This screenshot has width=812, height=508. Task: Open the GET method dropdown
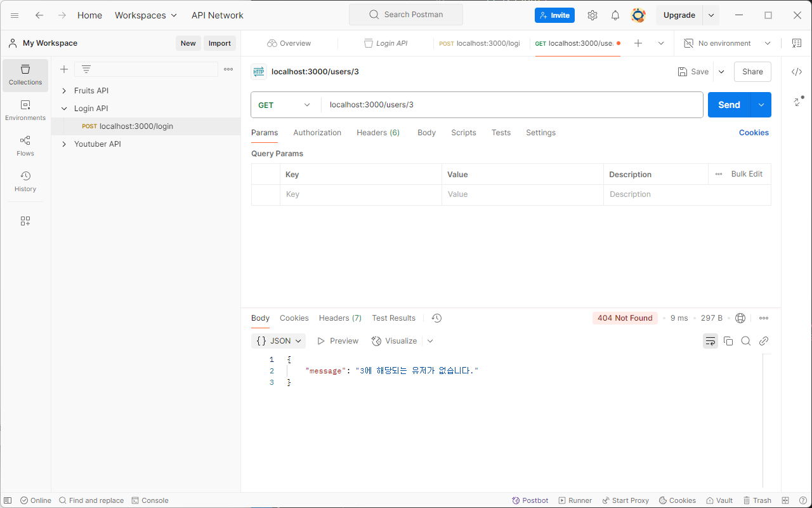pyautogui.click(x=285, y=105)
